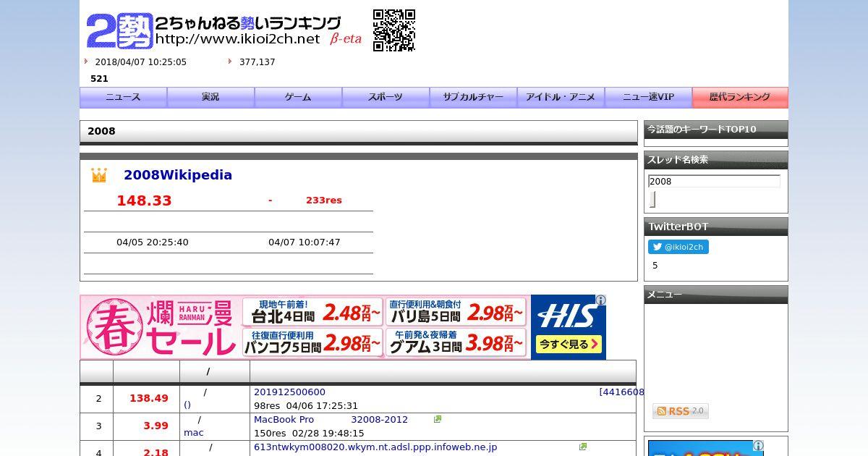Click the TwitterBOT panel header
The image size is (868, 456).
point(716,227)
